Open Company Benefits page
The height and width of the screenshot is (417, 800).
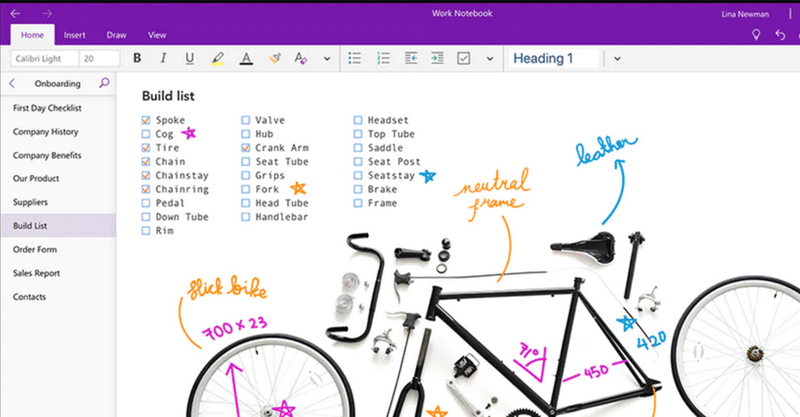pos(58,155)
